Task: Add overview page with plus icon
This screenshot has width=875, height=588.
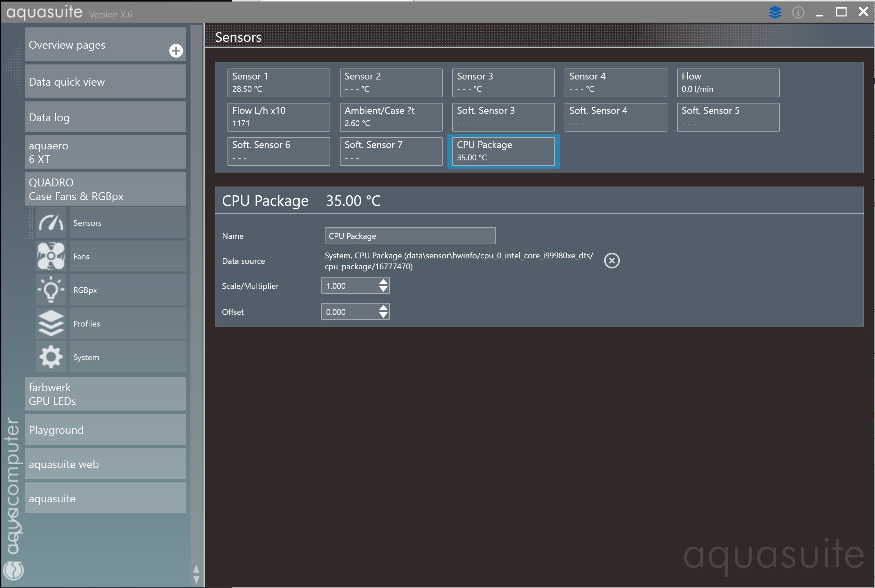Action: point(176,51)
